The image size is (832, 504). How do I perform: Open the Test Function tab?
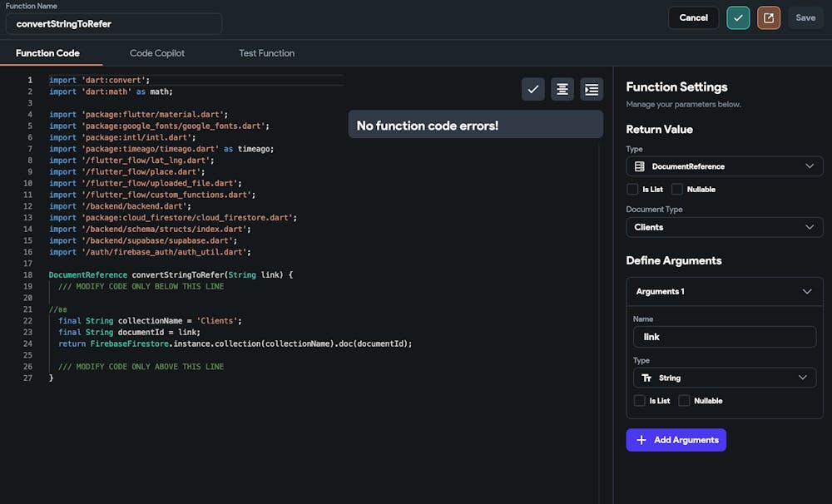266,53
